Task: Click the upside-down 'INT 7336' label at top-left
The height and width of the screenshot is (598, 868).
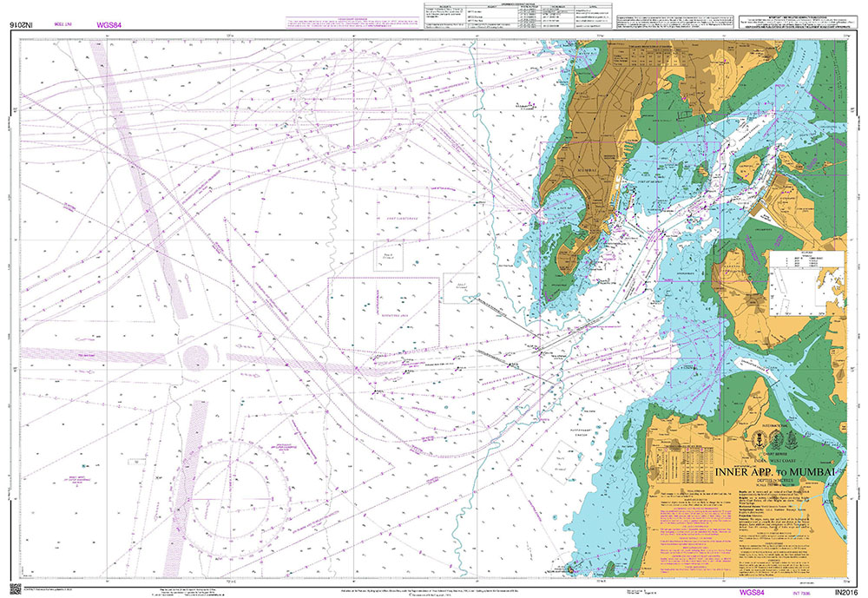Action: tap(65, 25)
